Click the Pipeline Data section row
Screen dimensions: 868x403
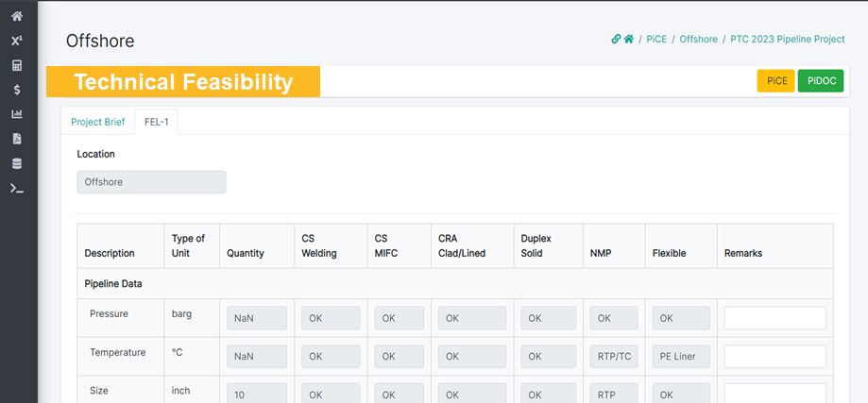(455, 283)
